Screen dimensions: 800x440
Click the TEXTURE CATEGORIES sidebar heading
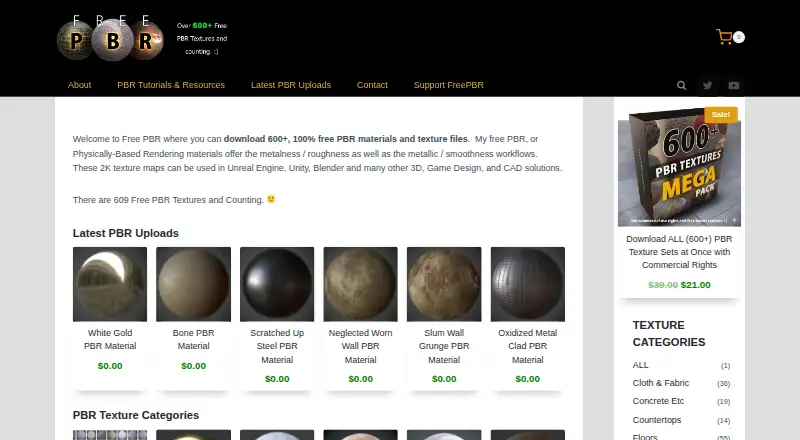[669, 333]
